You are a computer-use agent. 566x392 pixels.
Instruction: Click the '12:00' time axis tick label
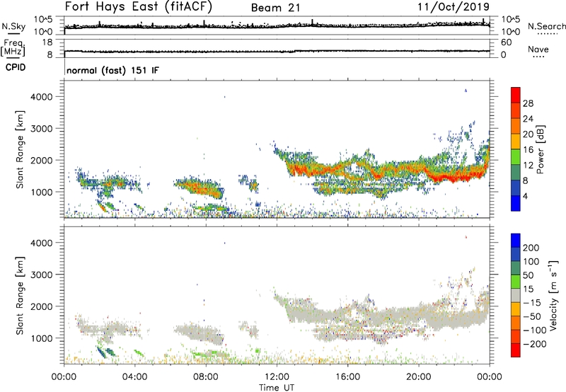277,377
